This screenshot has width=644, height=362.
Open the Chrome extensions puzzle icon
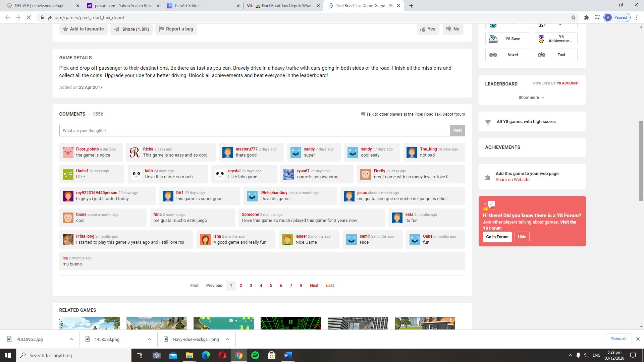coord(586,17)
